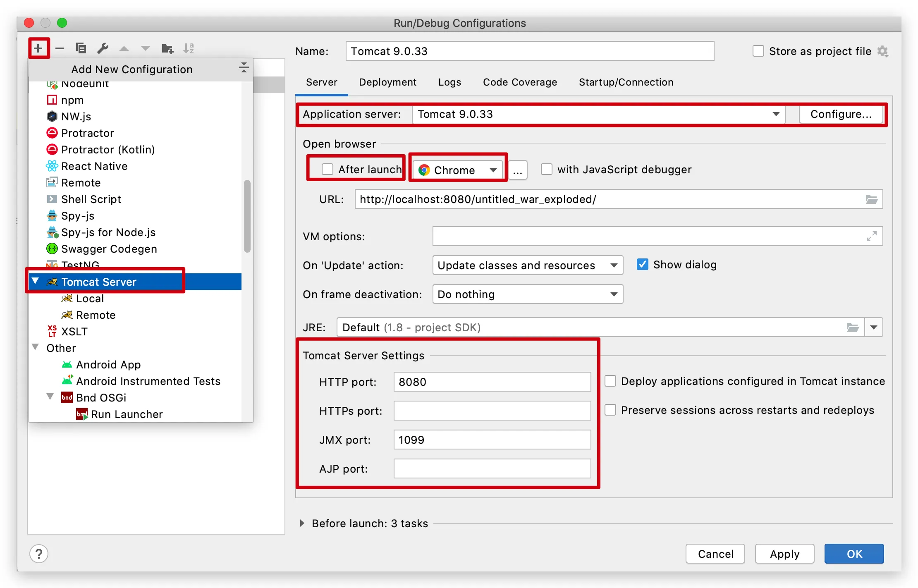Open the Application server dropdown

tap(598, 114)
